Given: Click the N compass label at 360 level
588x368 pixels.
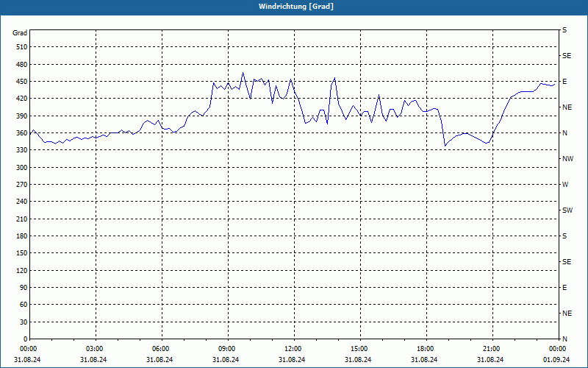Looking at the screenshot, I should (565, 133).
